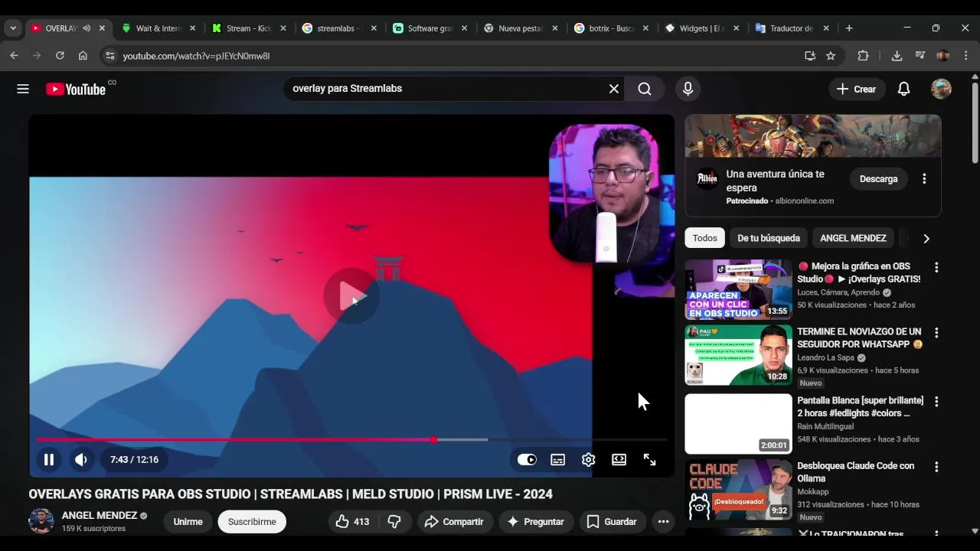The width and height of the screenshot is (980, 551).
Task: Seek on the video progress bar
Action: click(351, 440)
